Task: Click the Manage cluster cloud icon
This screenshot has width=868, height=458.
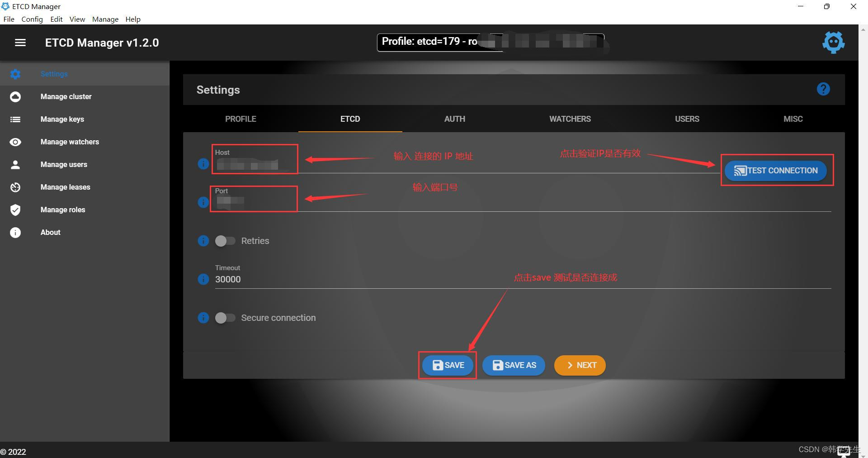Action: (x=15, y=96)
